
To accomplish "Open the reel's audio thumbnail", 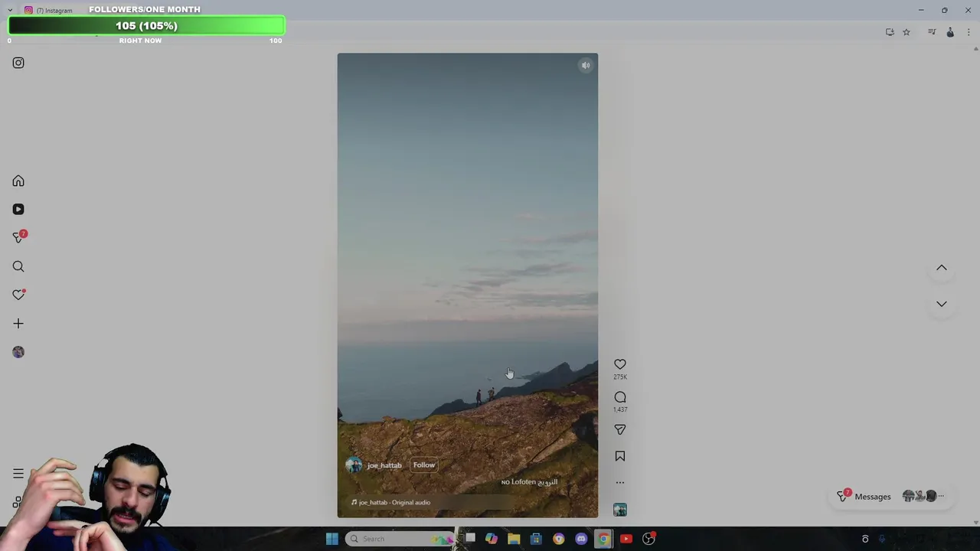I will 620,510.
